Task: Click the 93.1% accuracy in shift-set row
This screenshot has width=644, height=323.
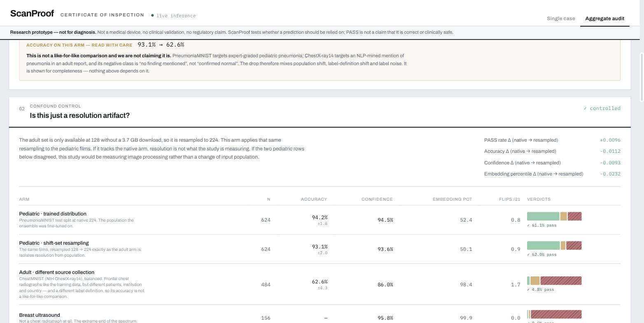Action: tap(320, 247)
